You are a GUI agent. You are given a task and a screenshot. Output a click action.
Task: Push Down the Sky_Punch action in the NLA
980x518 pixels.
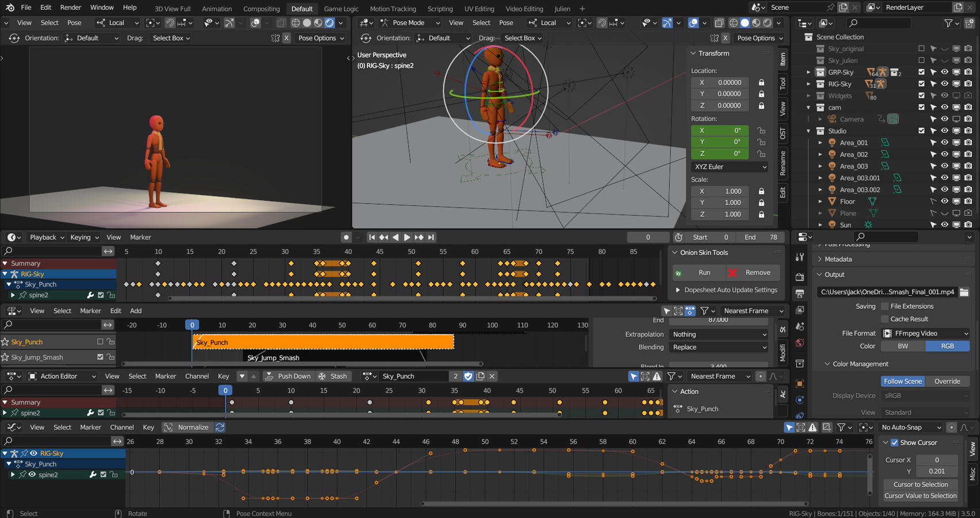pos(289,376)
